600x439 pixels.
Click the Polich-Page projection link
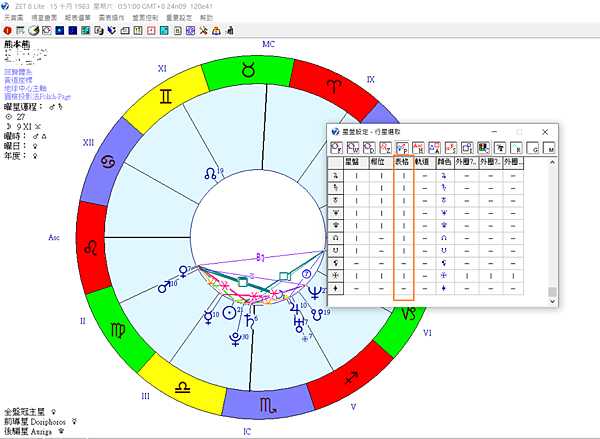pyautogui.click(x=38, y=96)
